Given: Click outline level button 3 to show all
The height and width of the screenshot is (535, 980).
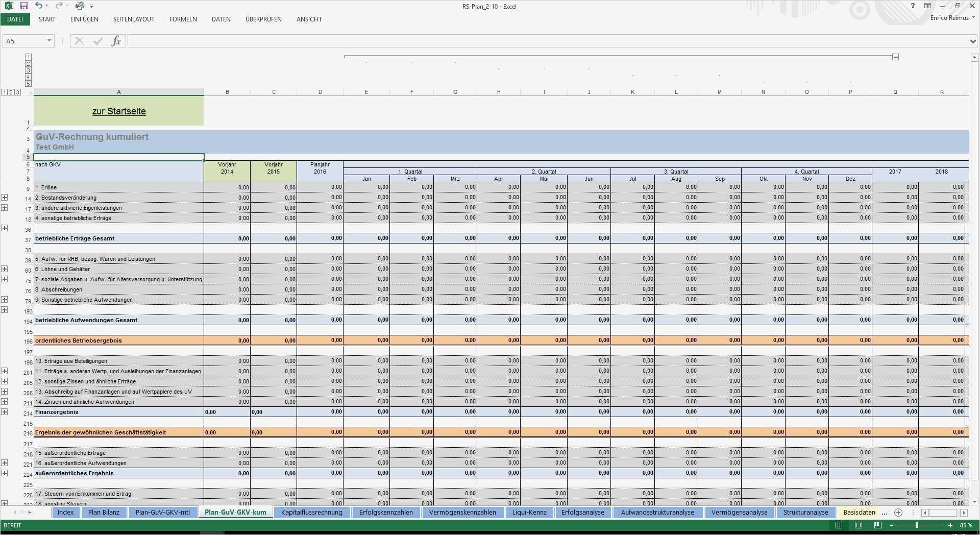Looking at the screenshot, I should tap(17, 92).
